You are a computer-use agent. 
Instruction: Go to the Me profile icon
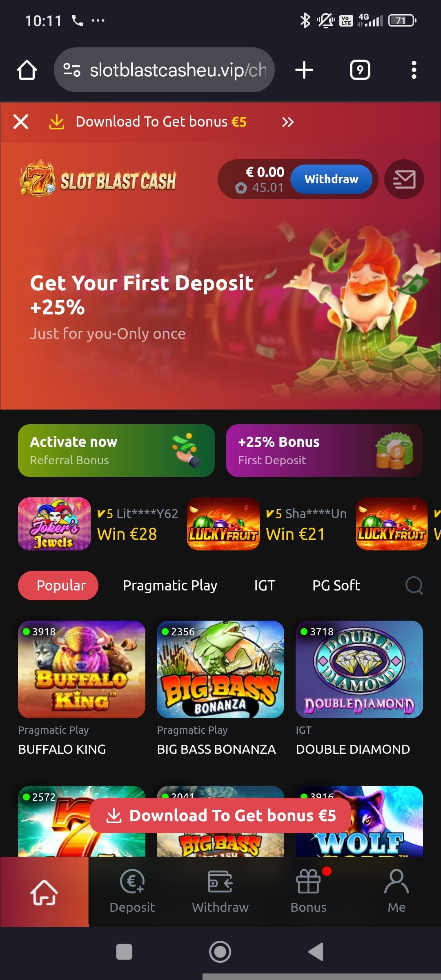pyautogui.click(x=396, y=881)
